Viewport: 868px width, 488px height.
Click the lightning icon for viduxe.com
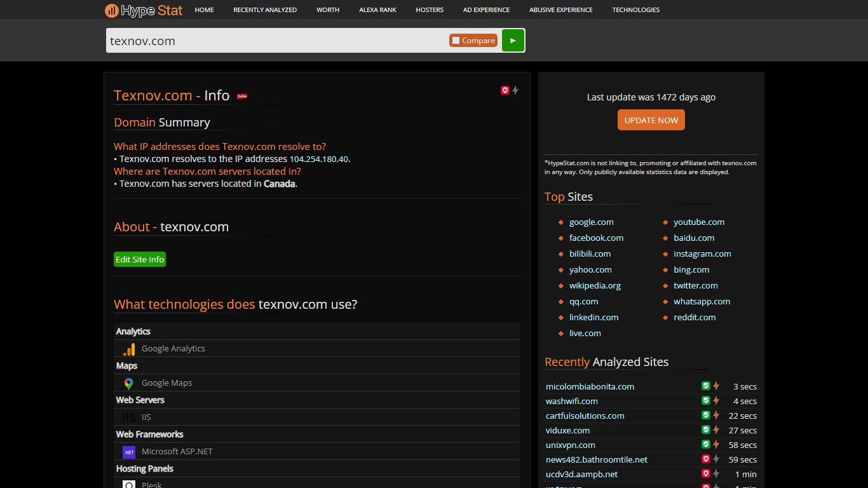pos(716,430)
